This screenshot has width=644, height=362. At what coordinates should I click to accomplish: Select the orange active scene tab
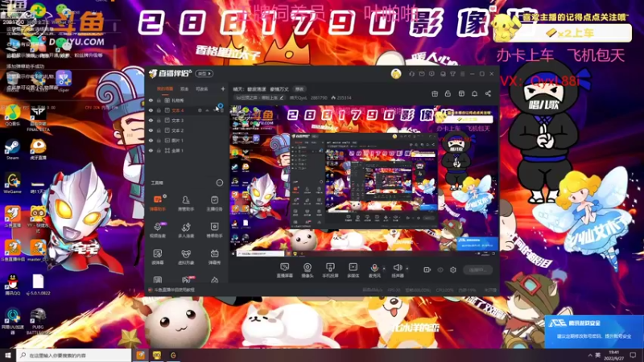tap(165, 89)
